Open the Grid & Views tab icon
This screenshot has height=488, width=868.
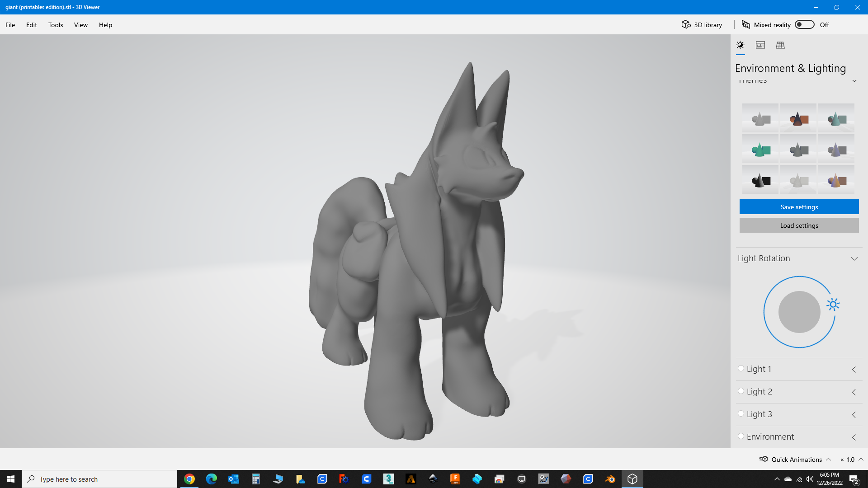tap(780, 45)
